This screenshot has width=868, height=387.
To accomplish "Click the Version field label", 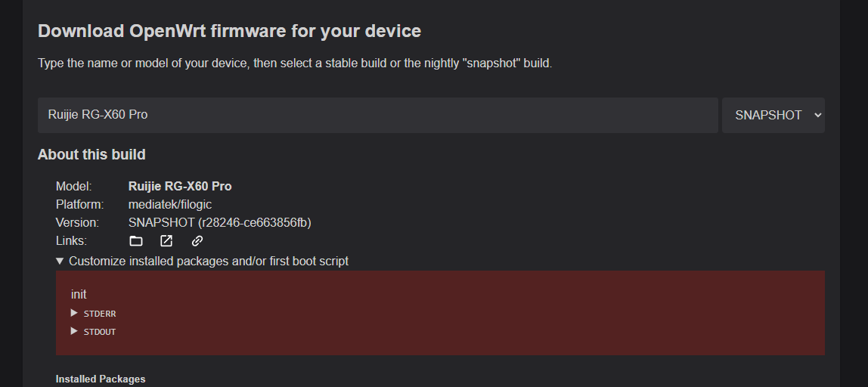I will coord(77,222).
